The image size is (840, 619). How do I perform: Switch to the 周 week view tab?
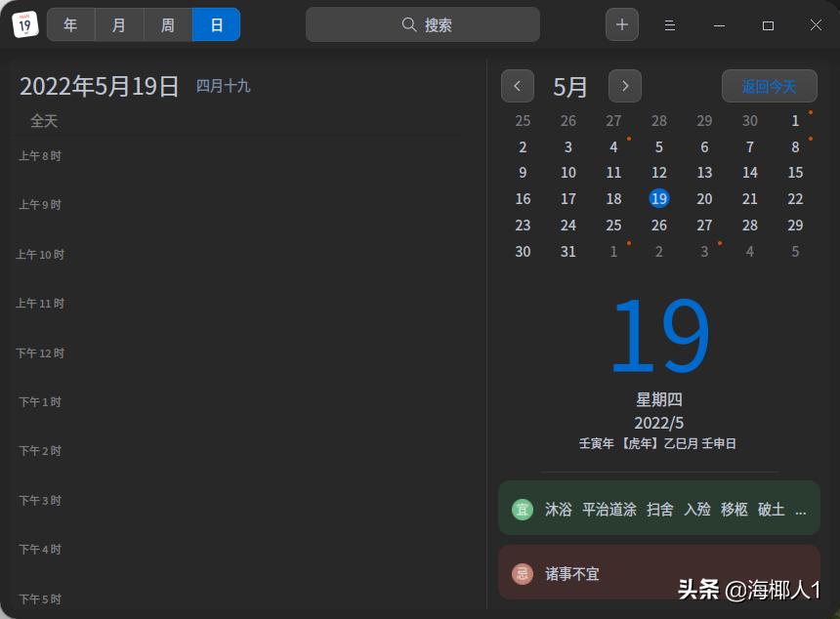pyautogui.click(x=167, y=24)
